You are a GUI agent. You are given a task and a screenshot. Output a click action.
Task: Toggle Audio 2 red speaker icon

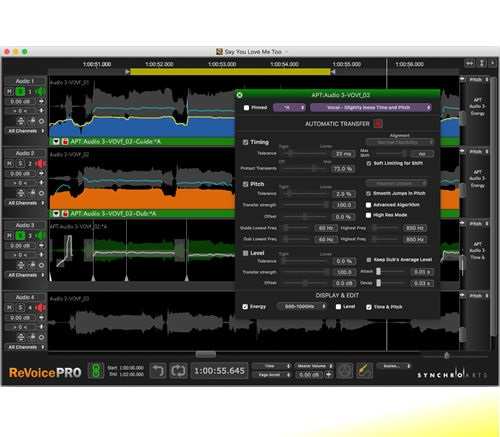40,164
